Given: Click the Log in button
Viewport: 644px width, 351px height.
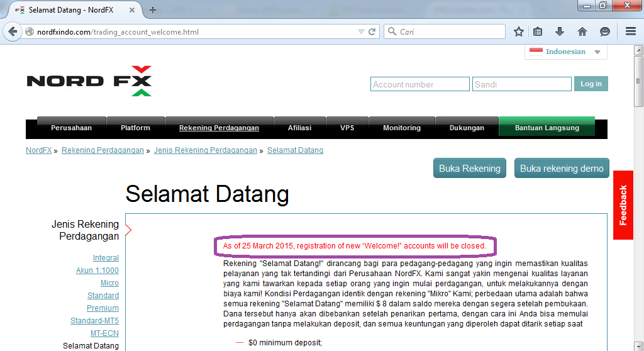Looking at the screenshot, I should [591, 84].
